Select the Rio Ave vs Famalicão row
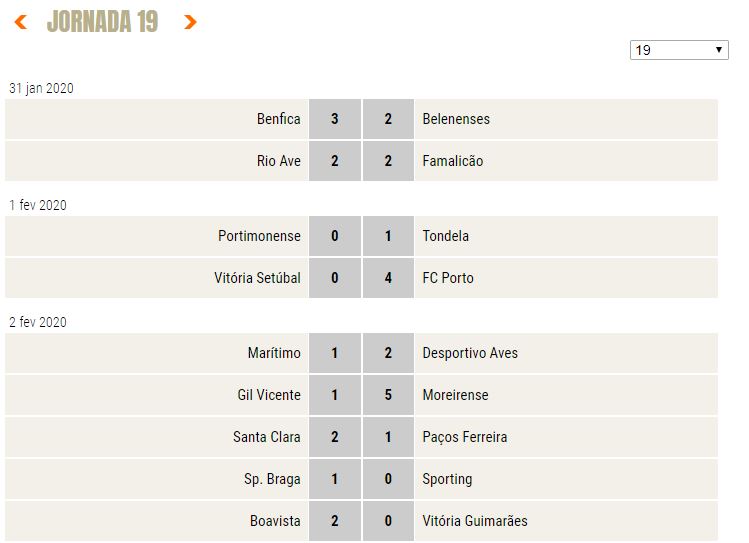This screenshot has width=749, height=543. click(x=361, y=161)
